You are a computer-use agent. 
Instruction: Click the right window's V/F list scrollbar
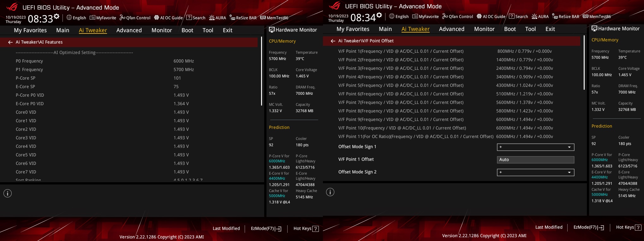click(x=584, y=63)
